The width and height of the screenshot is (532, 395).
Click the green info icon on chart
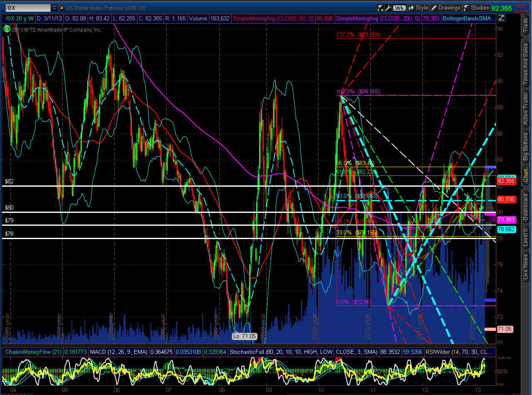tap(7, 29)
